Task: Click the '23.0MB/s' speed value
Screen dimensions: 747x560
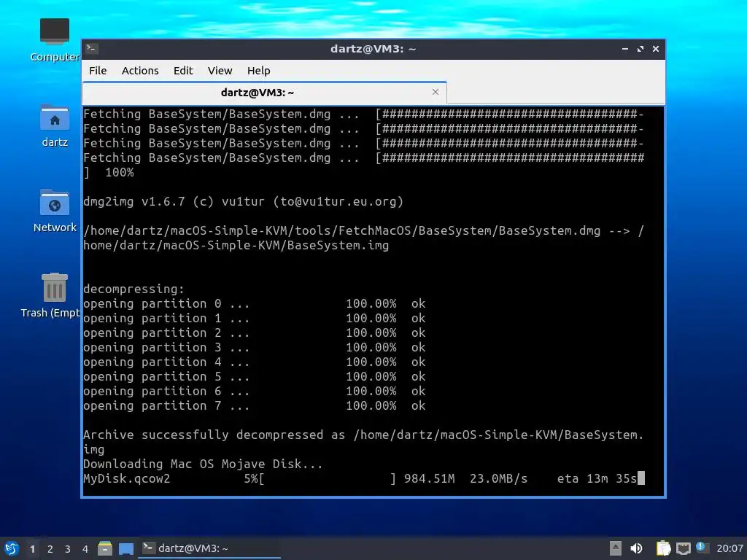Action: click(x=498, y=478)
